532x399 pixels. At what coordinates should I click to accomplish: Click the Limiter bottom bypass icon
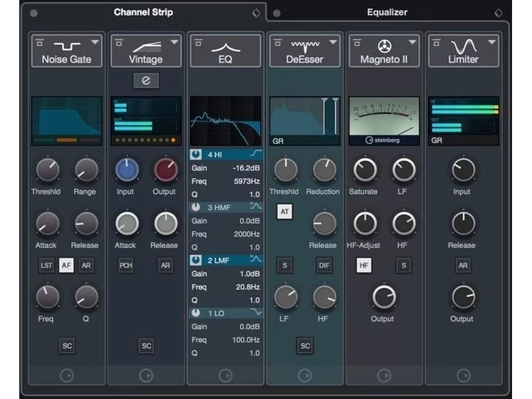click(x=464, y=376)
